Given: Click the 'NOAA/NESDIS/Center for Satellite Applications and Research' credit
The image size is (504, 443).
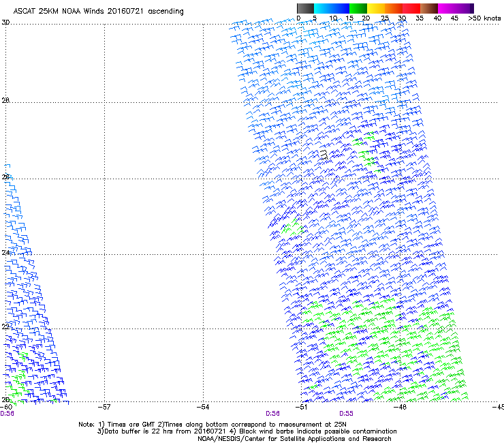Looking at the screenshot, I should [294, 439].
